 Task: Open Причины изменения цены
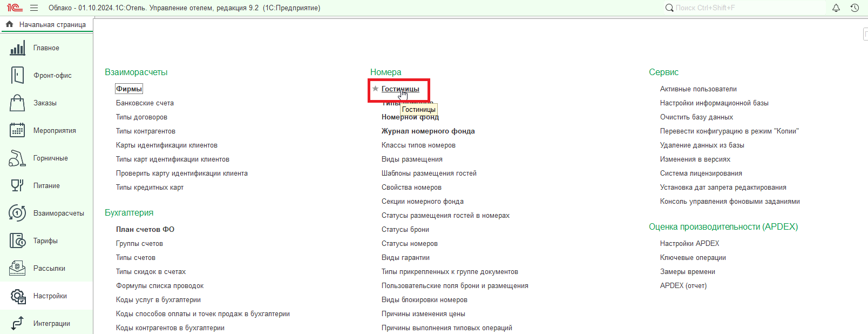click(x=423, y=314)
